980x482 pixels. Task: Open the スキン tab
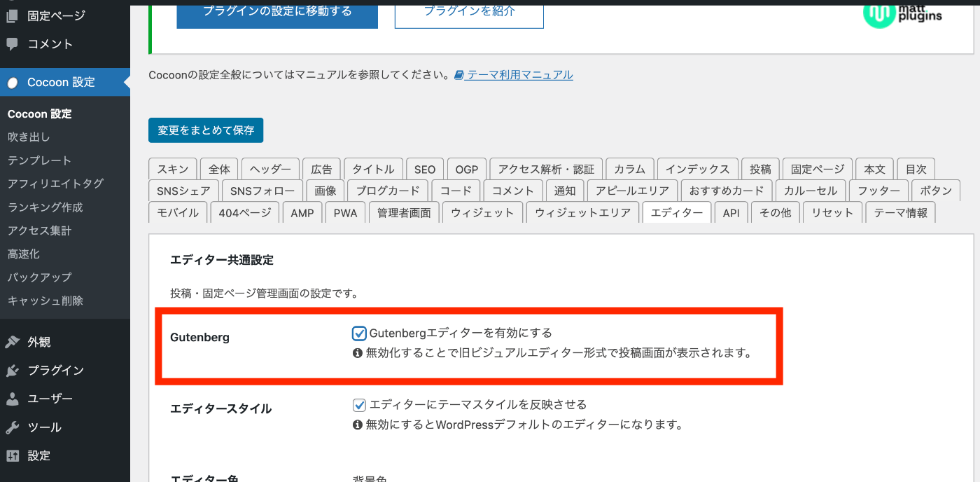tap(173, 169)
